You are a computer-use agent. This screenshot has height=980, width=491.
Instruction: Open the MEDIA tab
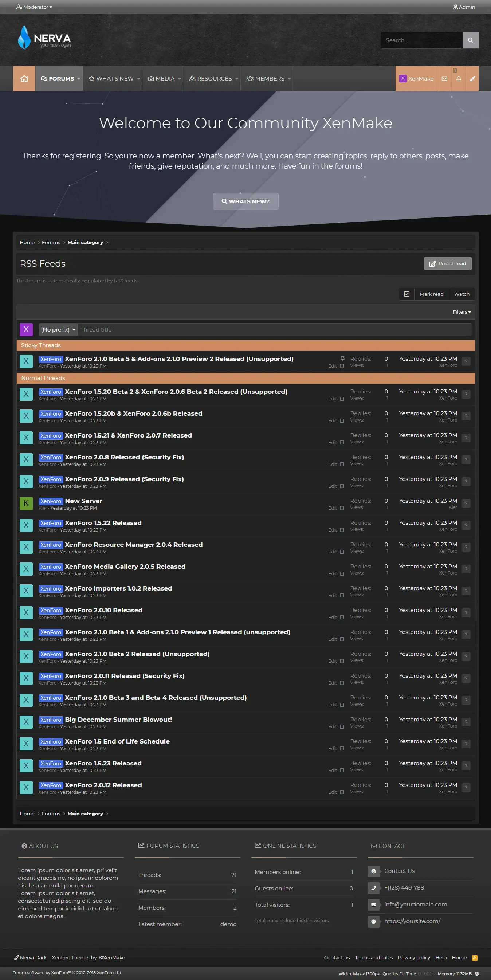pyautogui.click(x=161, y=78)
